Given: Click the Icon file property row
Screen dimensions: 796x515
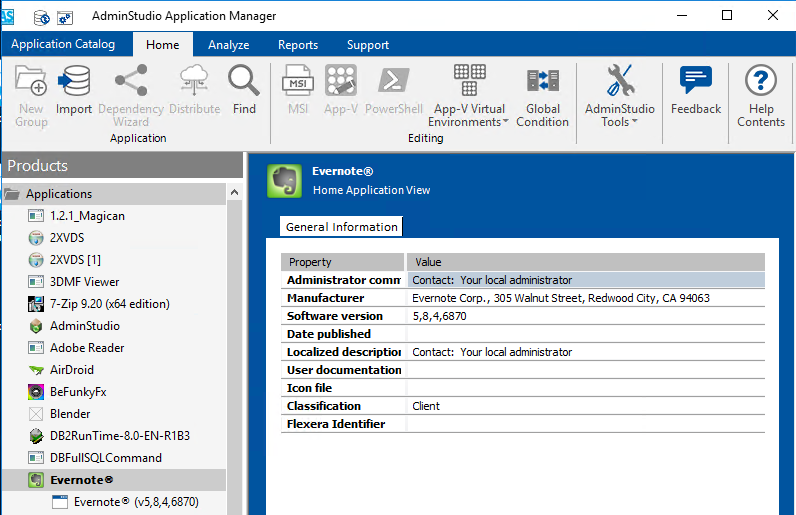Looking at the screenshot, I should [523, 388].
